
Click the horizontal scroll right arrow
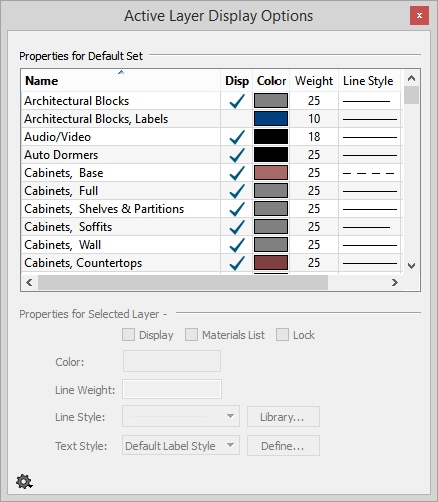click(x=395, y=282)
